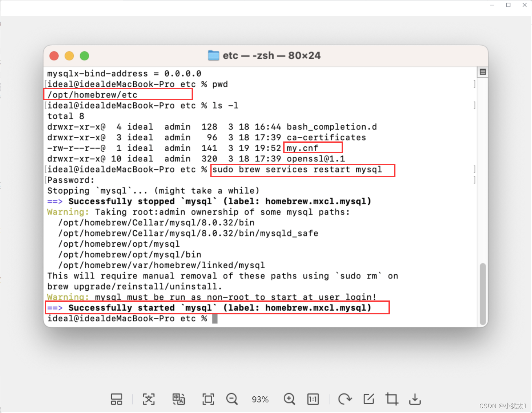532x413 pixels.
Task: Select the crop tool
Action: tap(392, 399)
